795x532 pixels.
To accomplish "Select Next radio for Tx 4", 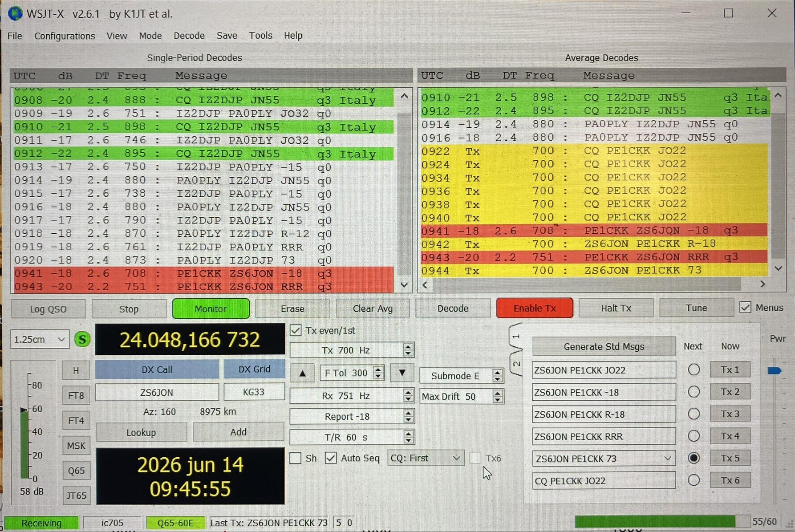I will [694, 436].
